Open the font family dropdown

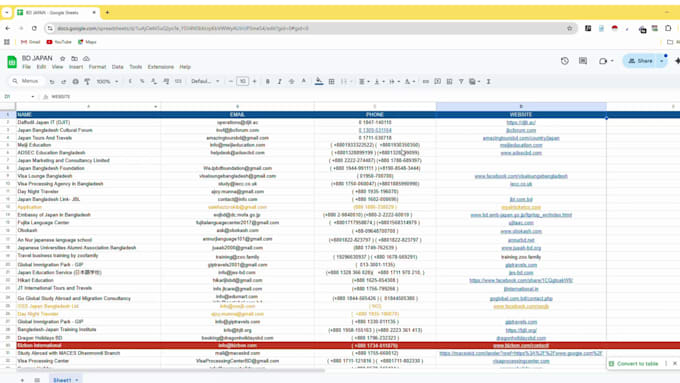[x=205, y=82]
